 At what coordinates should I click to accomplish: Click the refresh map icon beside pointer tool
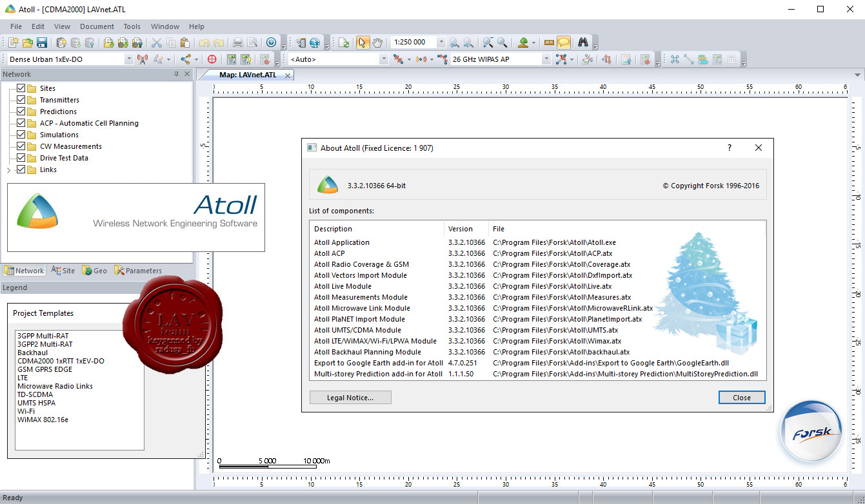coord(344,43)
